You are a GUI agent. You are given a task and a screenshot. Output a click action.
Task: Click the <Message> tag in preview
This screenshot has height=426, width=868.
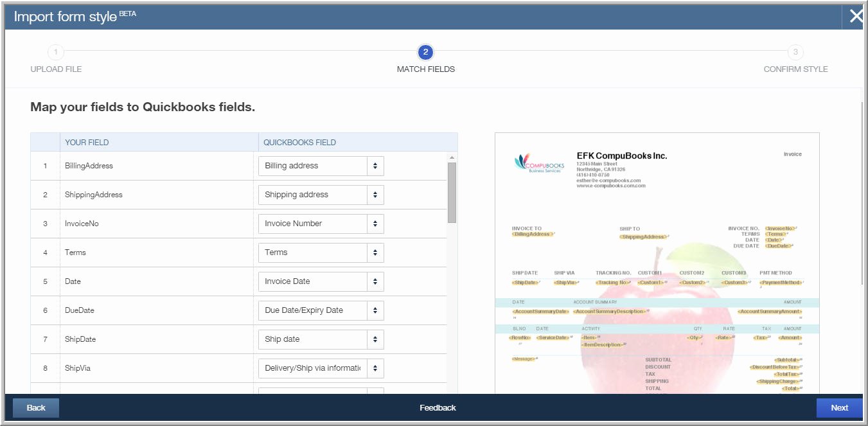click(x=523, y=359)
